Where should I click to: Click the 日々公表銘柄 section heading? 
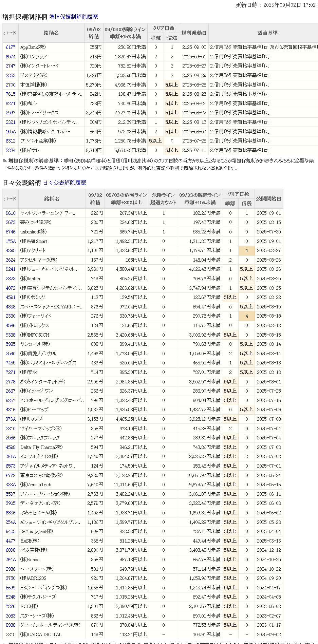[x=22, y=183]
